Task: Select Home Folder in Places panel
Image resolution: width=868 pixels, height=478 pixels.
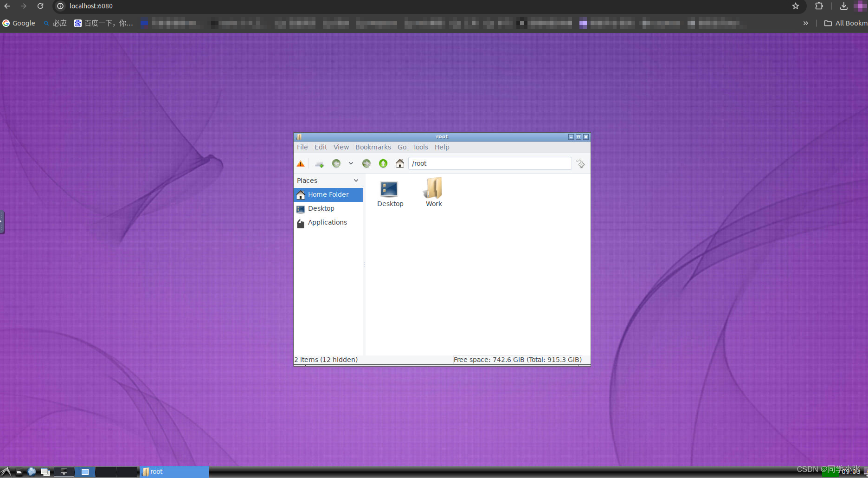Action: [x=328, y=194]
